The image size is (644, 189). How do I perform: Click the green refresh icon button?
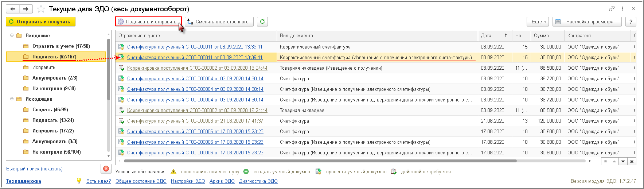(x=262, y=22)
